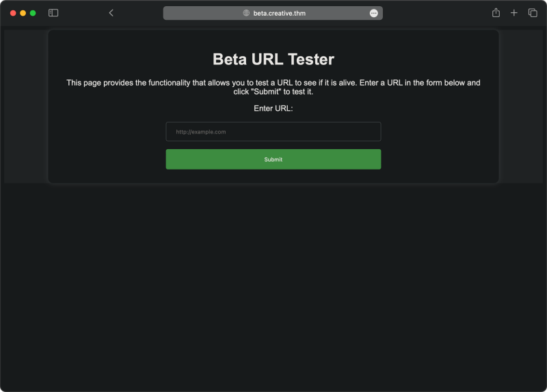Select the 'Enter URL:' label
This screenshot has height=392, width=547.
tap(273, 109)
